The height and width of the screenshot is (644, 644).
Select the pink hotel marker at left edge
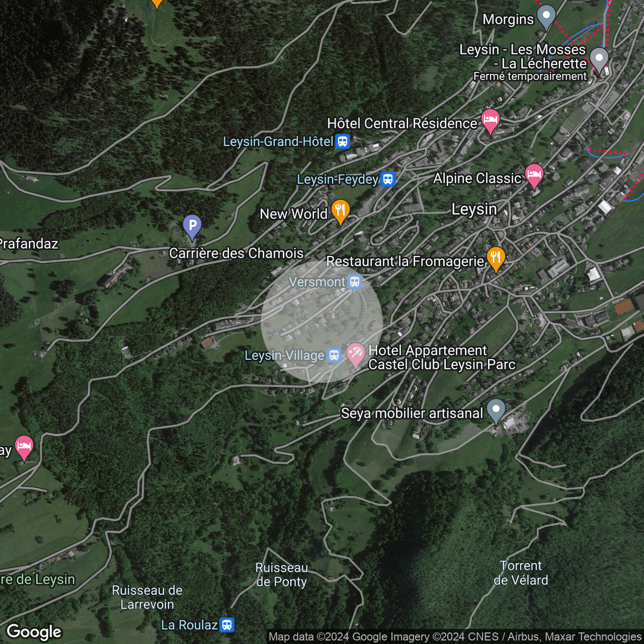click(x=24, y=446)
